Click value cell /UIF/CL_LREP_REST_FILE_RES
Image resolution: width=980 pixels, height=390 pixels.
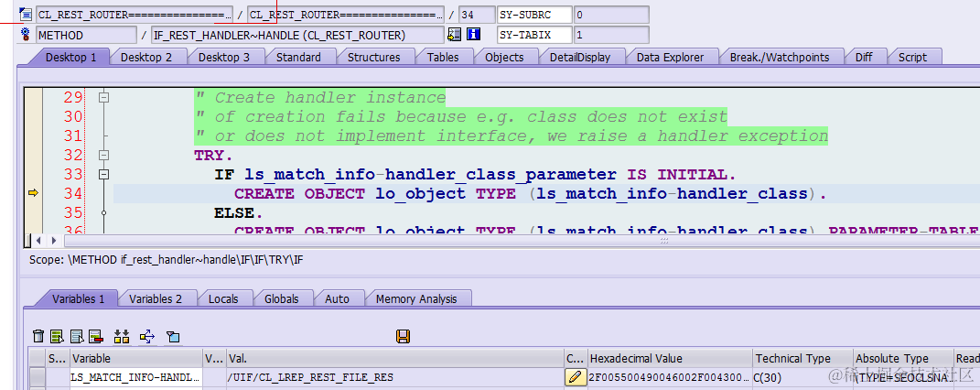(395, 377)
